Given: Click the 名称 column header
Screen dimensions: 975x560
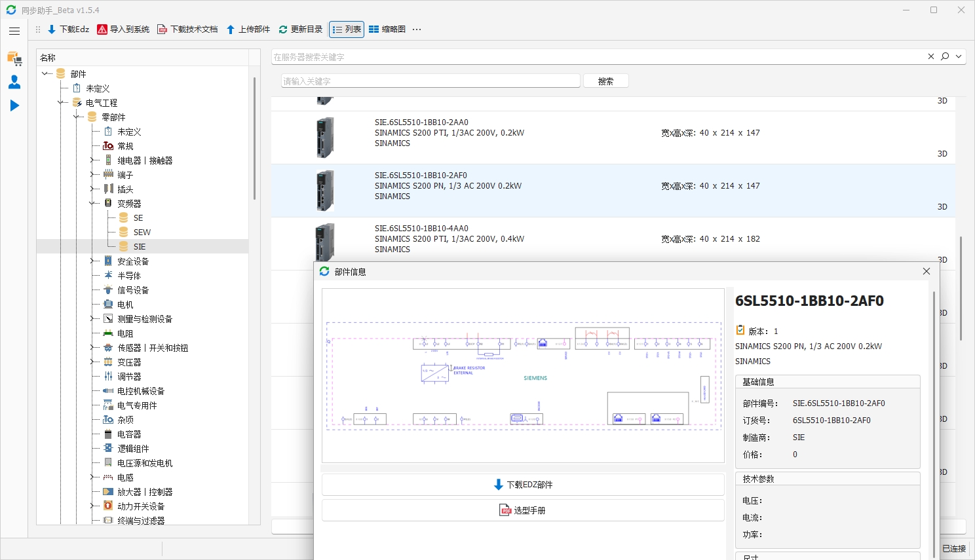Looking at the screenshot, I should click(142, 58).
